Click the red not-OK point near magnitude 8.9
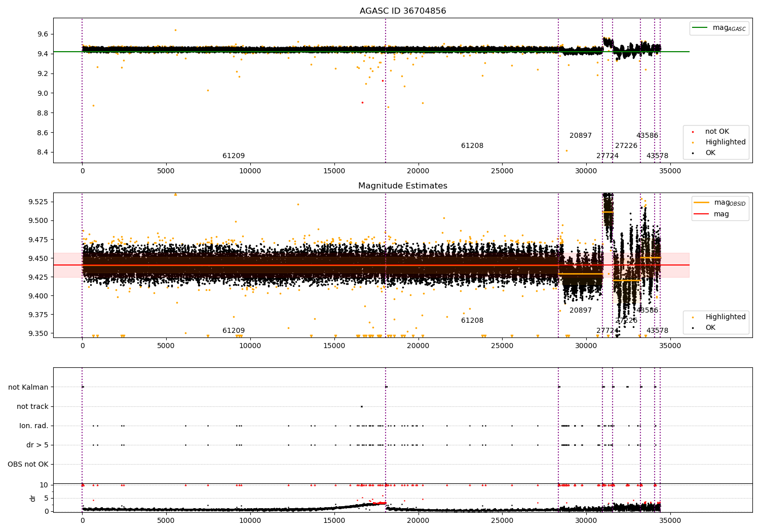This screenshot has height=532, width=760. 362,102
